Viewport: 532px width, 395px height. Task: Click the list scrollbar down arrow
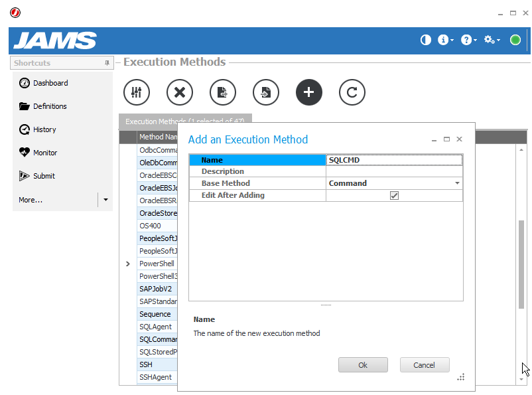click(x=521, y=379)
